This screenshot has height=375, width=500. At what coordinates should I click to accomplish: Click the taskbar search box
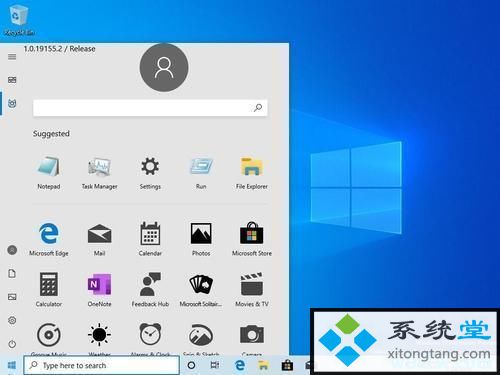(x=102, y=365)
